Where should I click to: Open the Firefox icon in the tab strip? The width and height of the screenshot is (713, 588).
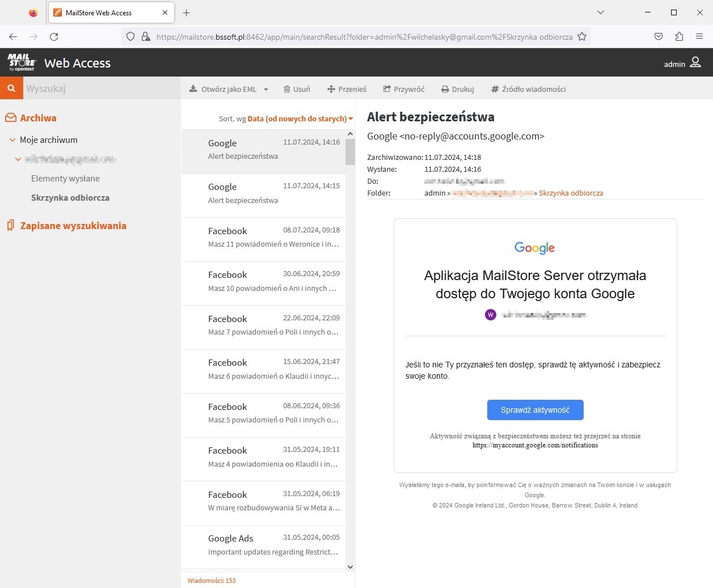(33, 12)
